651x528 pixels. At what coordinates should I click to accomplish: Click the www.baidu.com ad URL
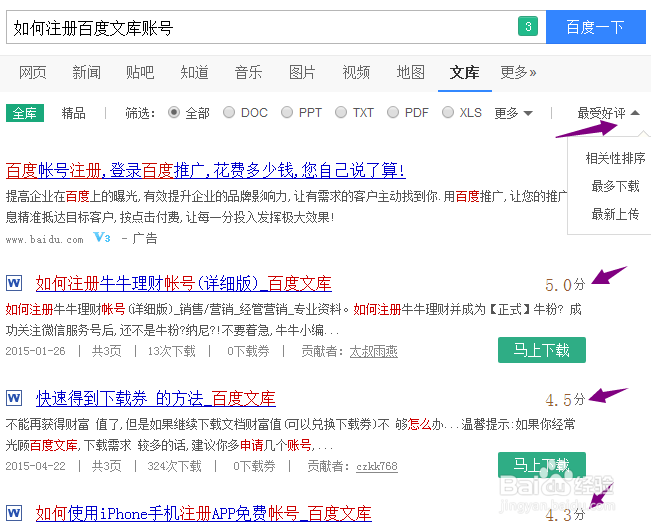[x=44, y=240]
